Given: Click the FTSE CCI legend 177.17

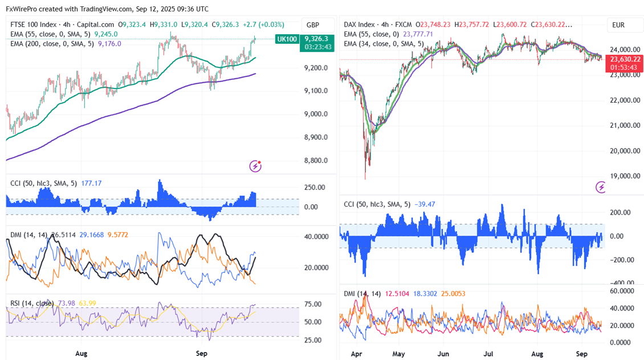Looking at the screenshot, I should tap(91, 183).
